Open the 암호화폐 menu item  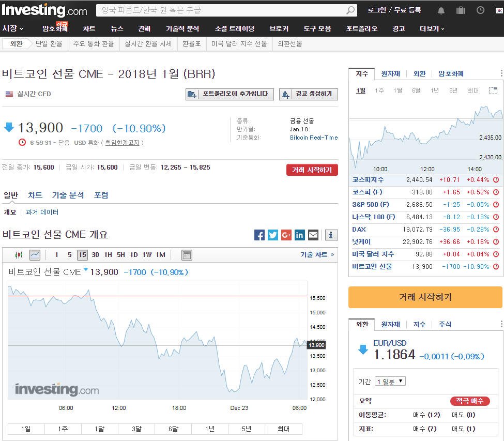coord(56,28)
